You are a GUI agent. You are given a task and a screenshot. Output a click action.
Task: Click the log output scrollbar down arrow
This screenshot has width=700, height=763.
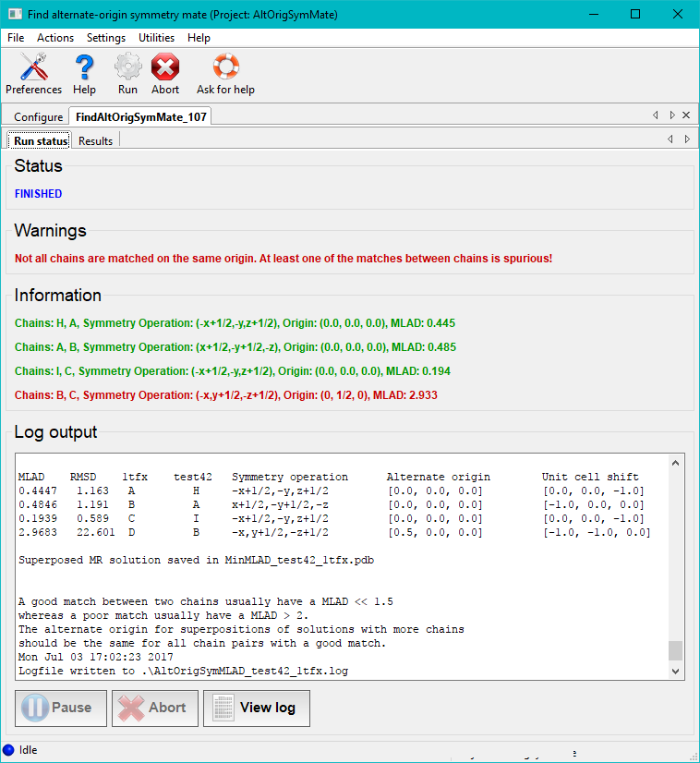pos(676,671)
